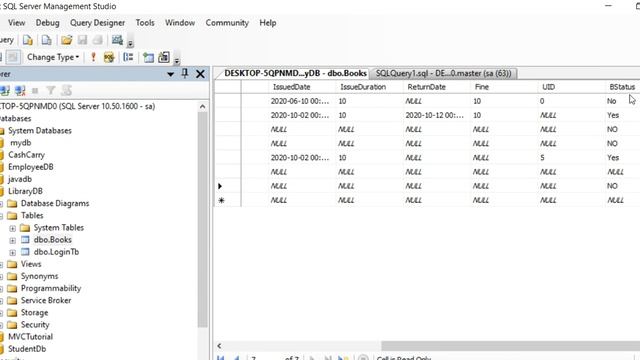Screen dimensions: 640x360
Task: Click the Disconnect icon in Object Explorer
Action: click(x=20, y=91)
